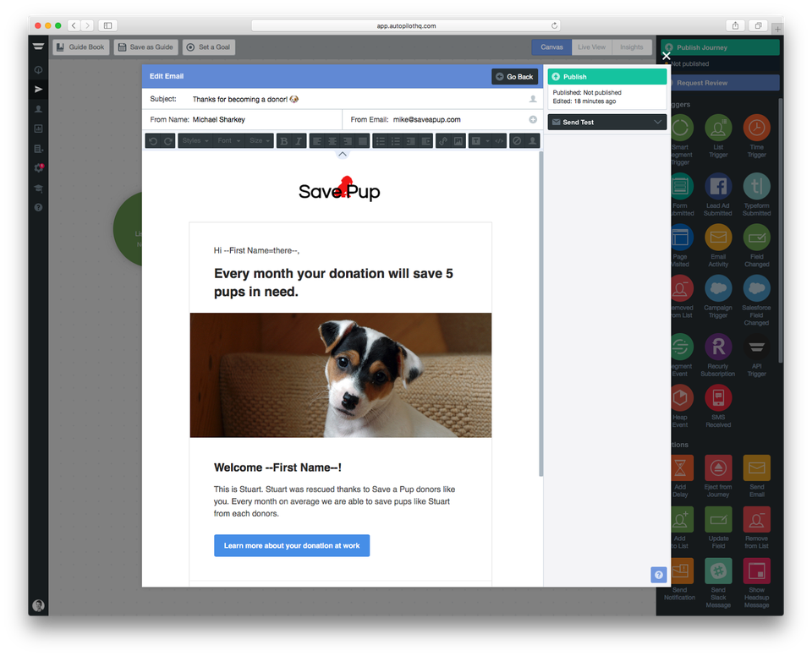Viewport: 812px width, 656px height.
Task: Toggle italic formatting
Action: tap(299, 141)
